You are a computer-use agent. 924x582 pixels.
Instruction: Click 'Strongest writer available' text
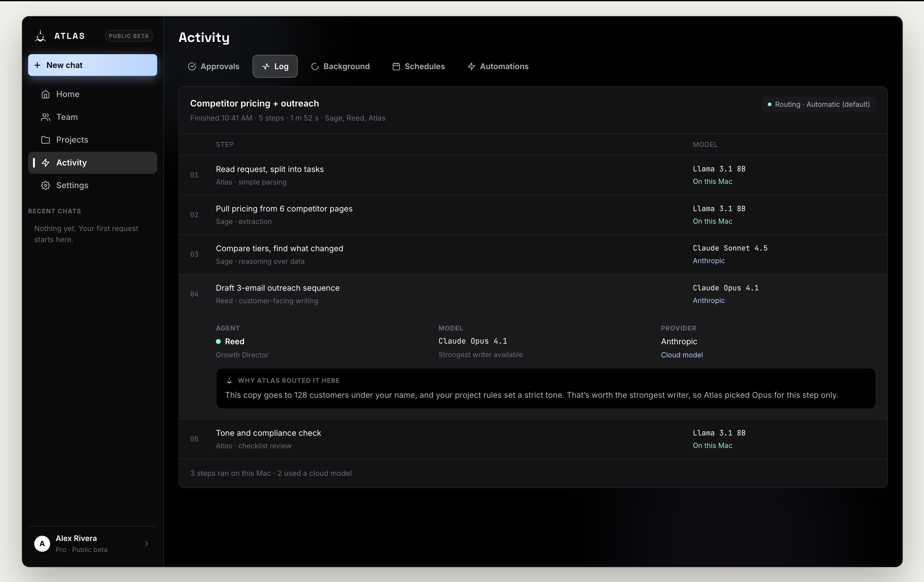point(480,355)
